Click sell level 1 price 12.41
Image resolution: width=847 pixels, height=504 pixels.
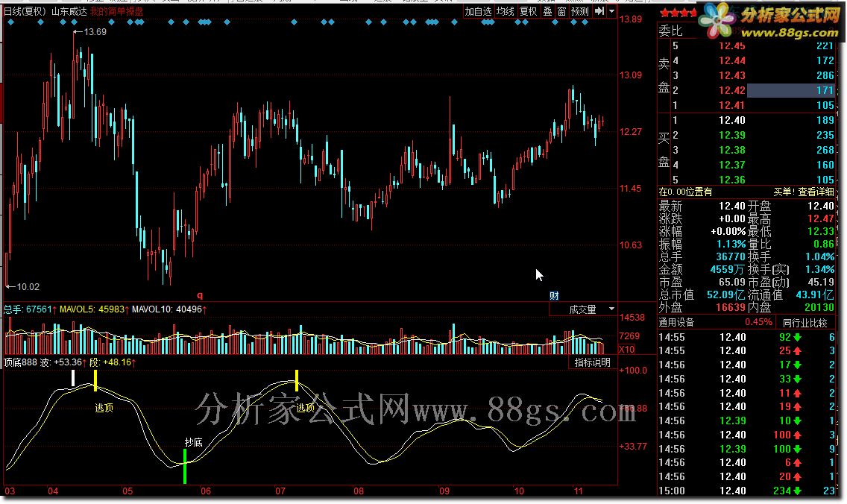[x=732, y=105]
